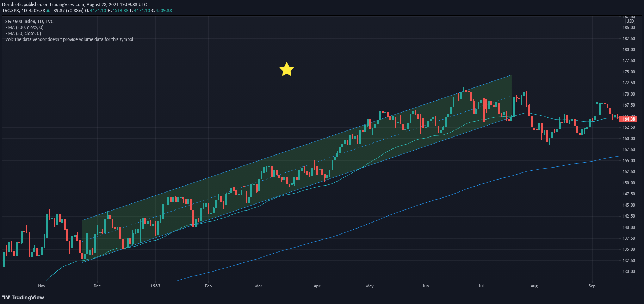Click the Feb label on time axis
Image resolution: width=644 pixels, height=304 pixels.
(208, 286)
